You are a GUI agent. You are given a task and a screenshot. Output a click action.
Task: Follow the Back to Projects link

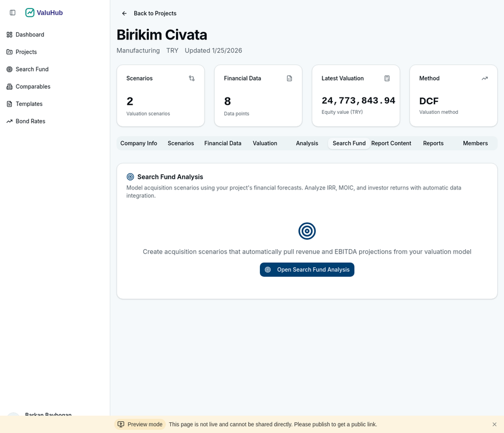[154, 14]
